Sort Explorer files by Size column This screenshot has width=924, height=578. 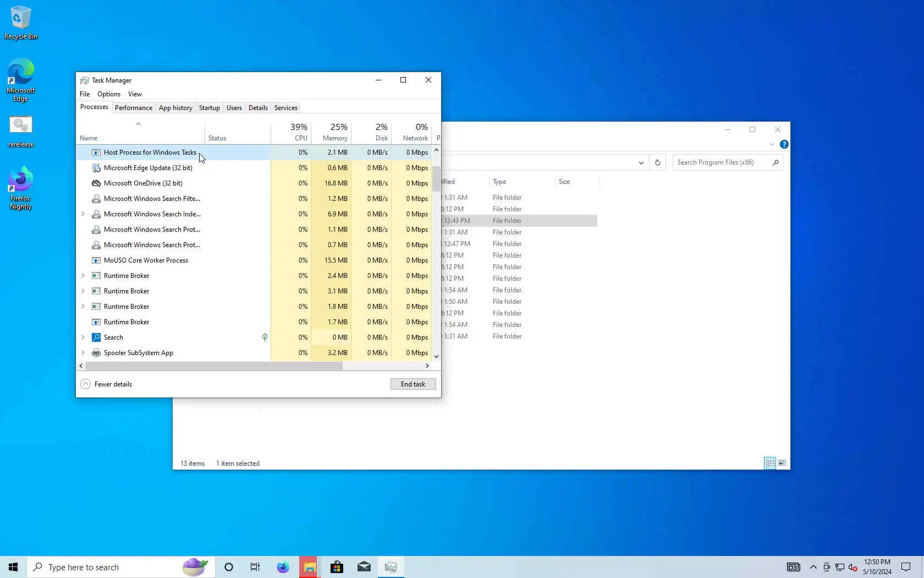click(x=576, y=182)
